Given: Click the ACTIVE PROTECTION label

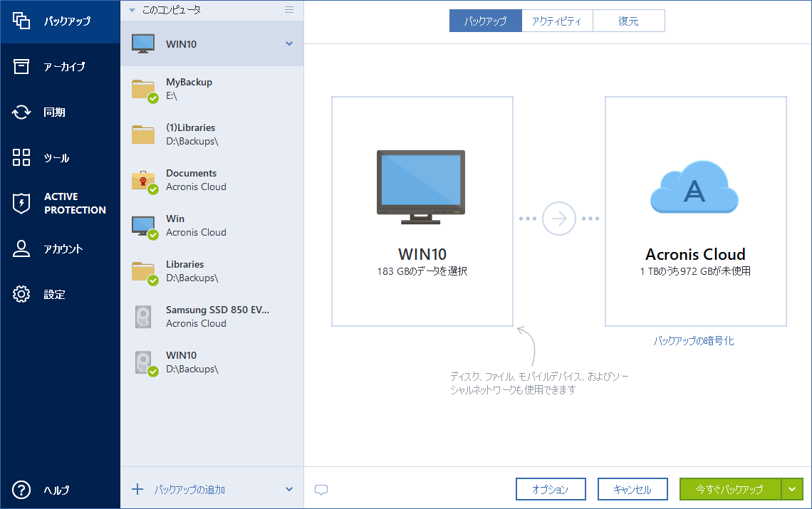Looking at the screenshot, I should [x=75, y=203].
